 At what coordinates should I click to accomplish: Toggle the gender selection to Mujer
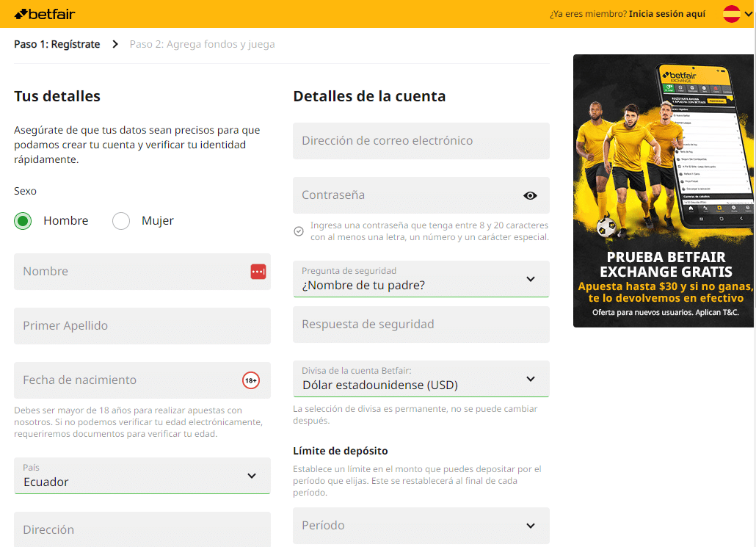[x=120, y=220]
